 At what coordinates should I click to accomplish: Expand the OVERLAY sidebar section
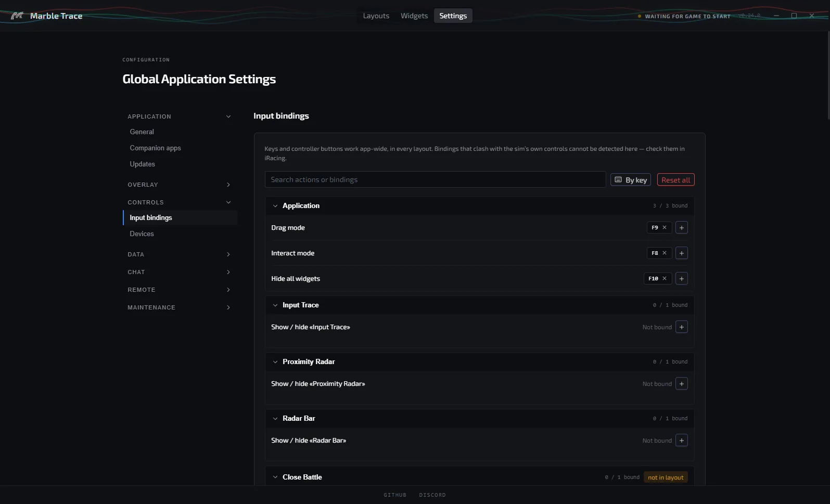coord(180,185)
